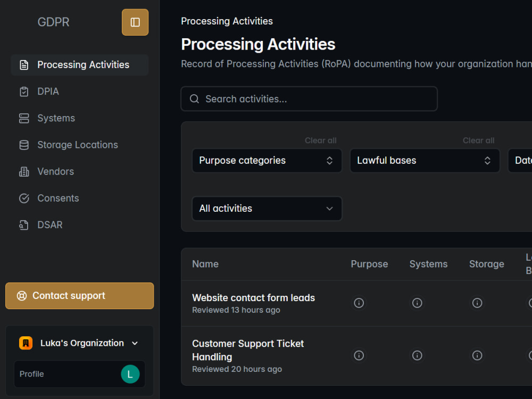Show Storage info for Customer Support Ticket Handling
This screenshot has width=532, height=399.
pyautogui.click(x=477, y=355)
